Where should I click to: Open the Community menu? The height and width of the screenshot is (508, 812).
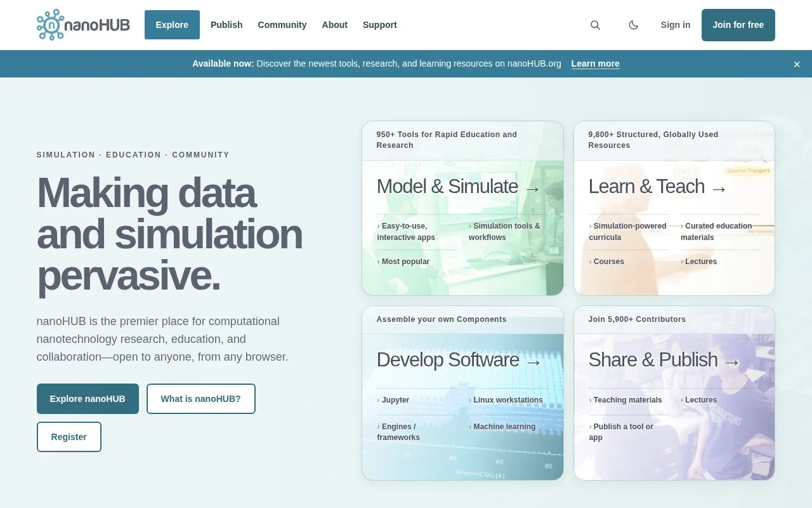coord(282,25)
